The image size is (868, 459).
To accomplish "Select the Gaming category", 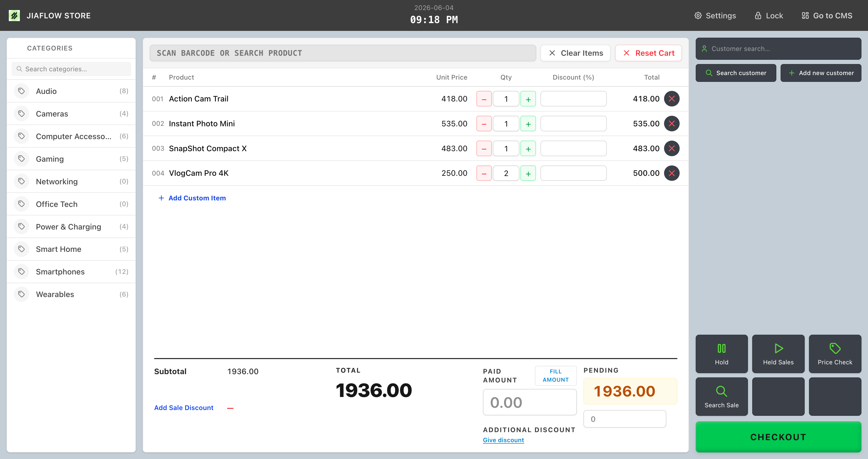I will tap(71, 159).
